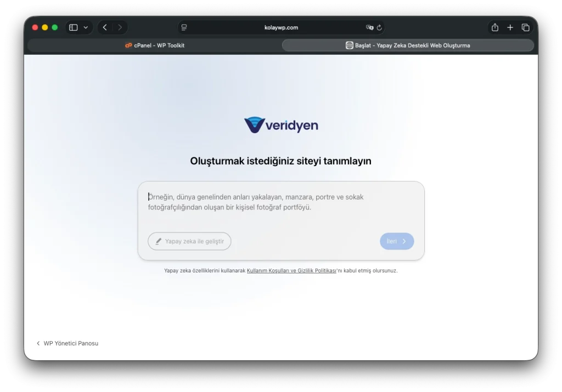Click the red close window button

pyautogui.click(x=35, y=27)
